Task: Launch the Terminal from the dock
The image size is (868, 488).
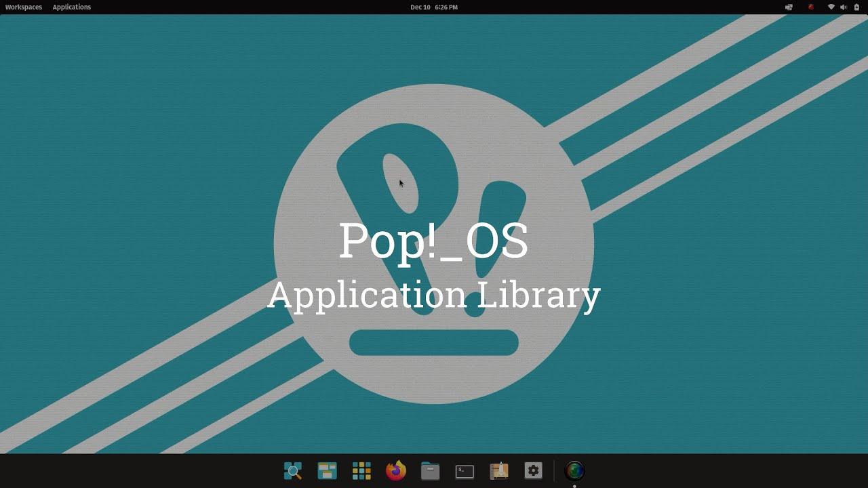Action: click(465, 470)
